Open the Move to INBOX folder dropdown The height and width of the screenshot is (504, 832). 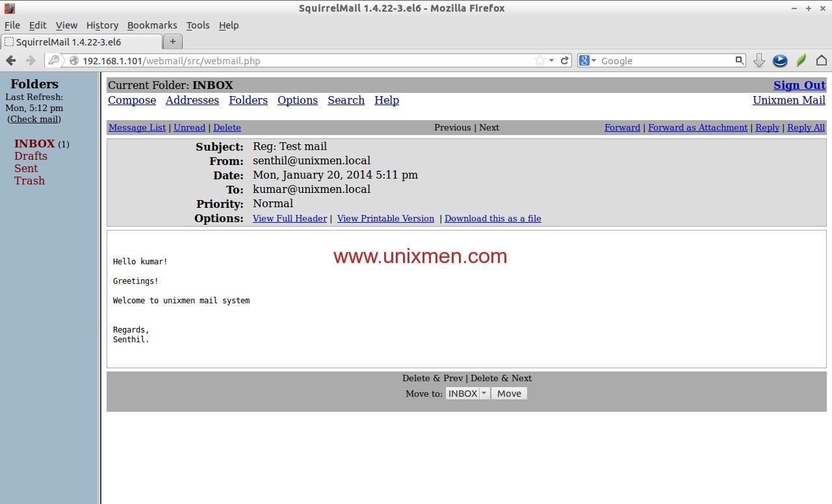click(x=467, y=394)
